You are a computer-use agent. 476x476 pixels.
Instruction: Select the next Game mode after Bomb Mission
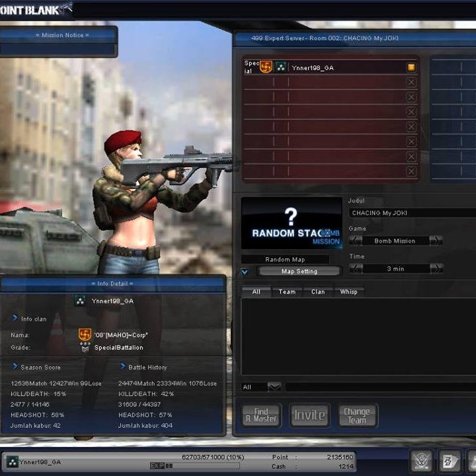point(436,241)
